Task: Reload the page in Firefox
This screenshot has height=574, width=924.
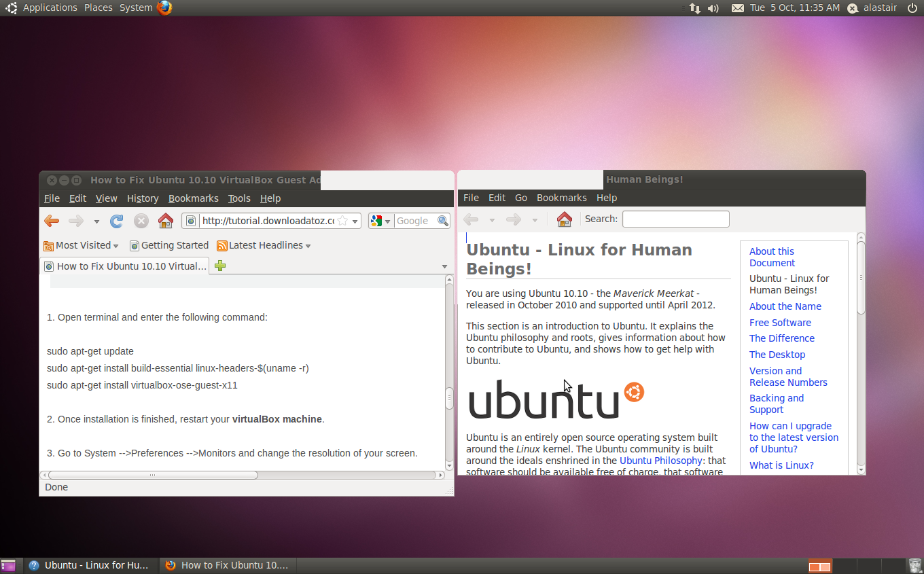Action: pyautogui.click(x=117, y=221)
